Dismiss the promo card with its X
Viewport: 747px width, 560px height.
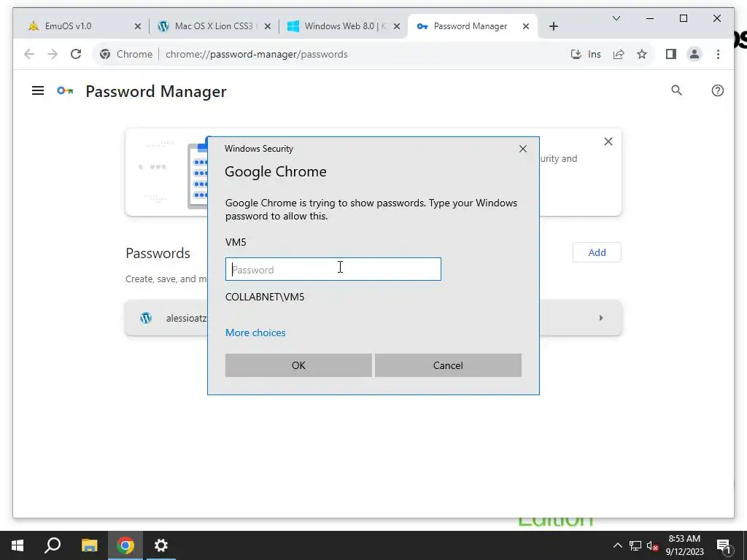point(608,141)
